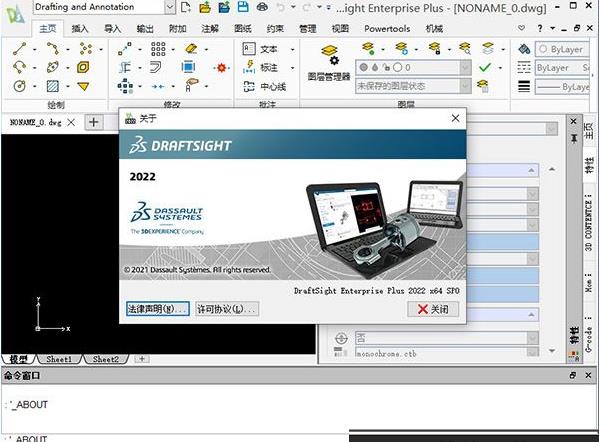Click the red Explode icon
Viewport: 599px width, 442px height.
pyautogui.click(x=221, y=68)
